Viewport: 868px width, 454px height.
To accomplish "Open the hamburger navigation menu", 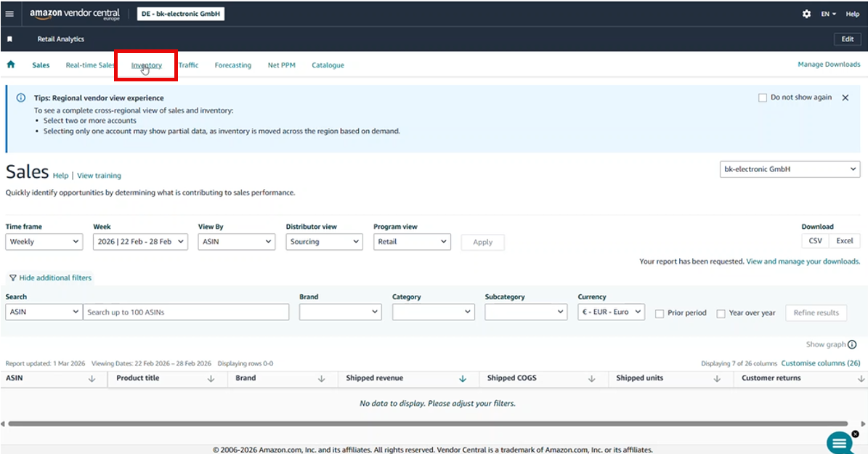I will point(9,14).
